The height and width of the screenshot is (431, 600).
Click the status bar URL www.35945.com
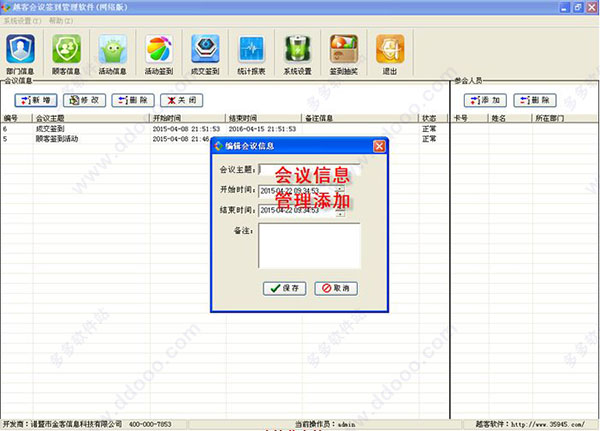pyautogui.click(x=548, y=424)
